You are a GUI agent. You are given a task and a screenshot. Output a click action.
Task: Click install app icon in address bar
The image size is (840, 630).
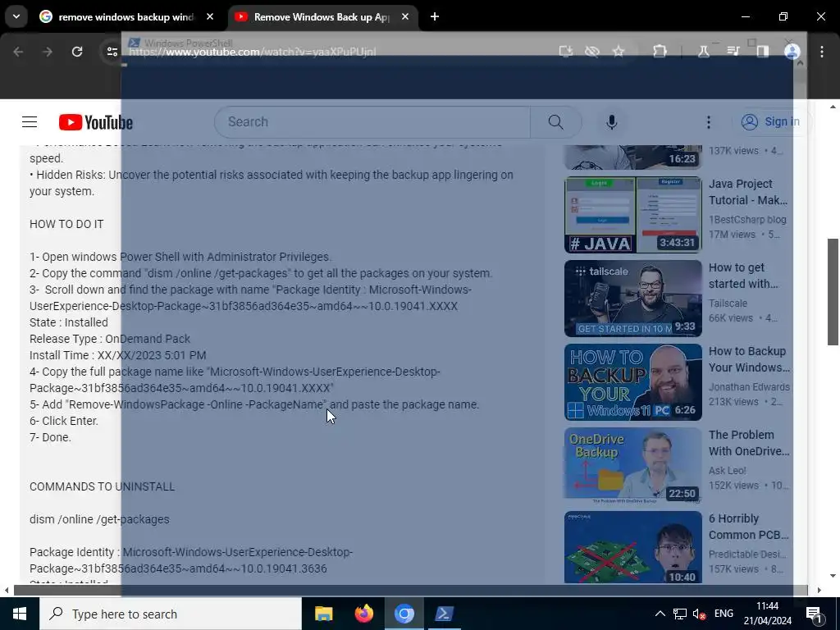pos(566,52)
